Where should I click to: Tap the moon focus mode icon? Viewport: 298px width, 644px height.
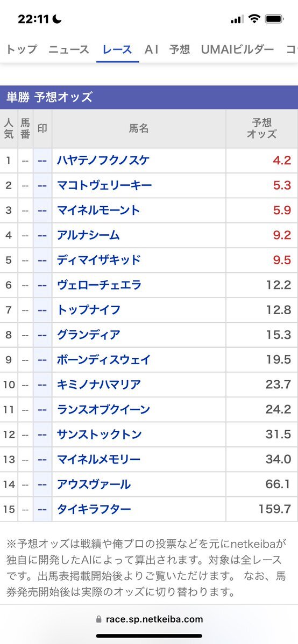tap(57, 19)
